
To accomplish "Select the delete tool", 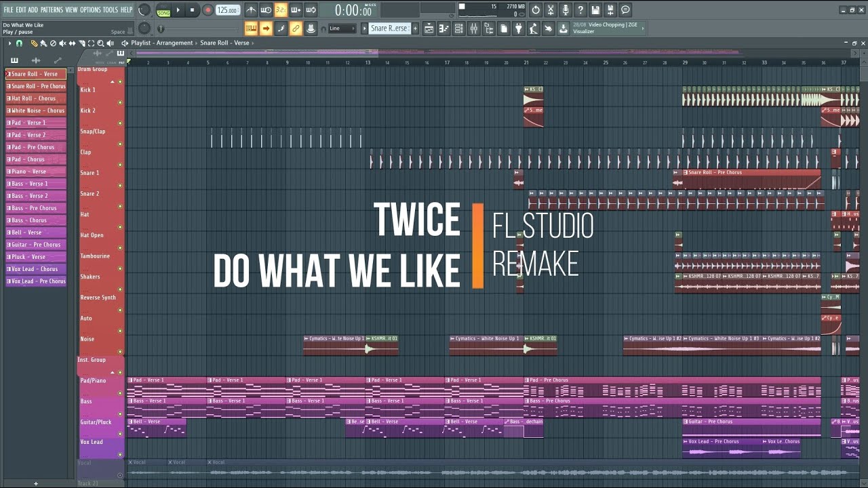I will click(53, 43).
